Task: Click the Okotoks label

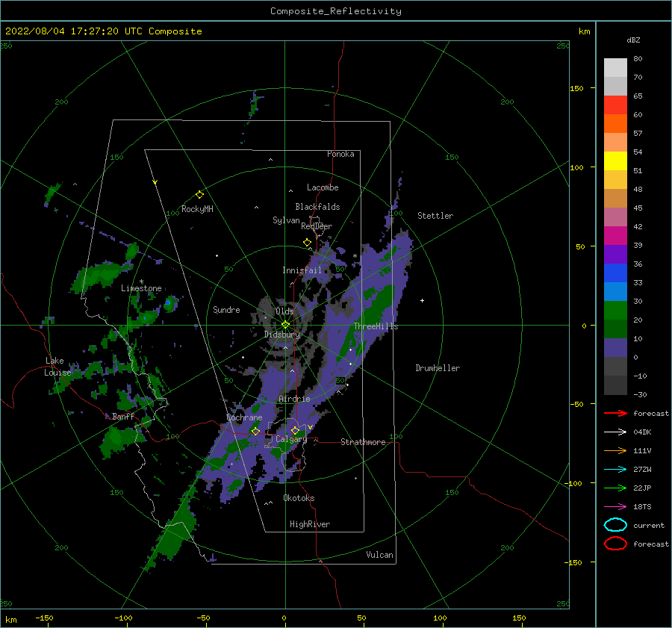Action: pyautogui.click(x=299, y=498)
